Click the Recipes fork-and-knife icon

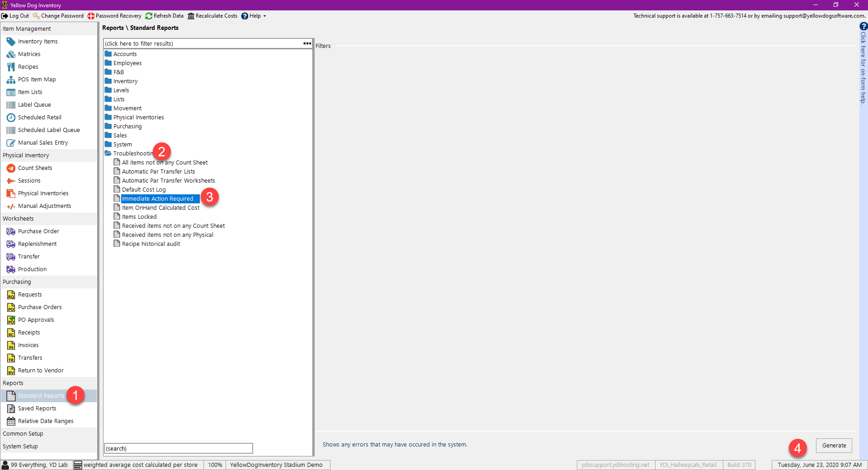tap(11, 67)
